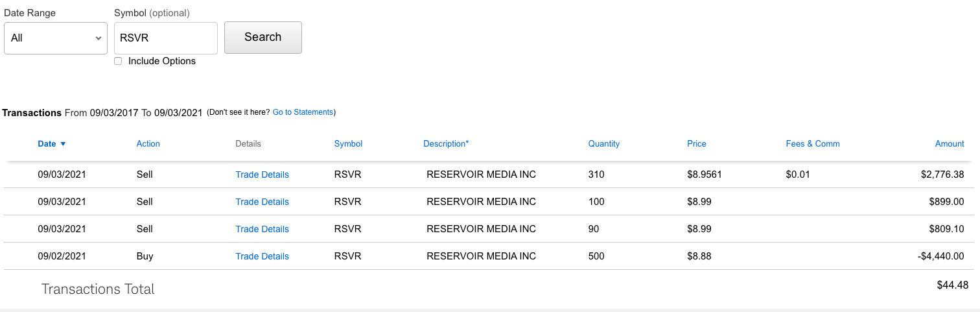Click the Date sort arrow icon

[x=63, y=144]
